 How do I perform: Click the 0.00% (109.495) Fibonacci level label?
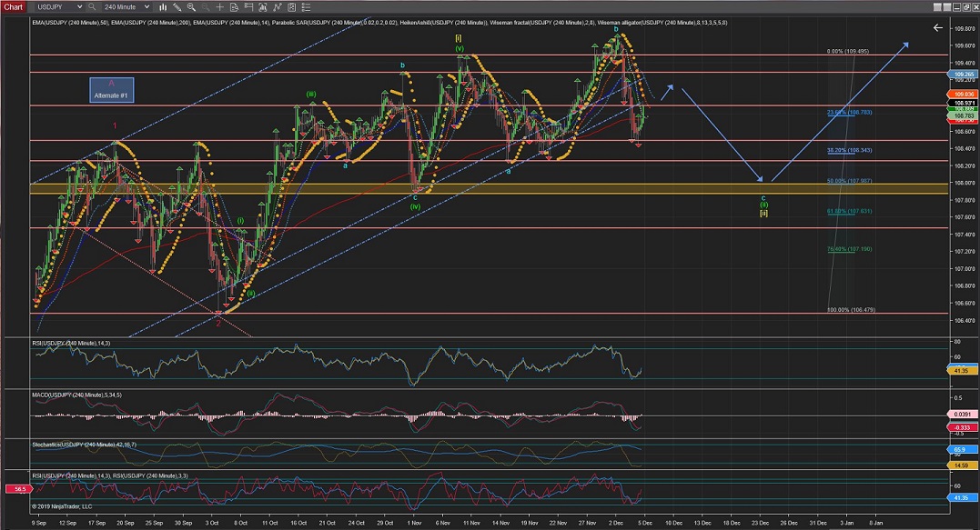847,52
